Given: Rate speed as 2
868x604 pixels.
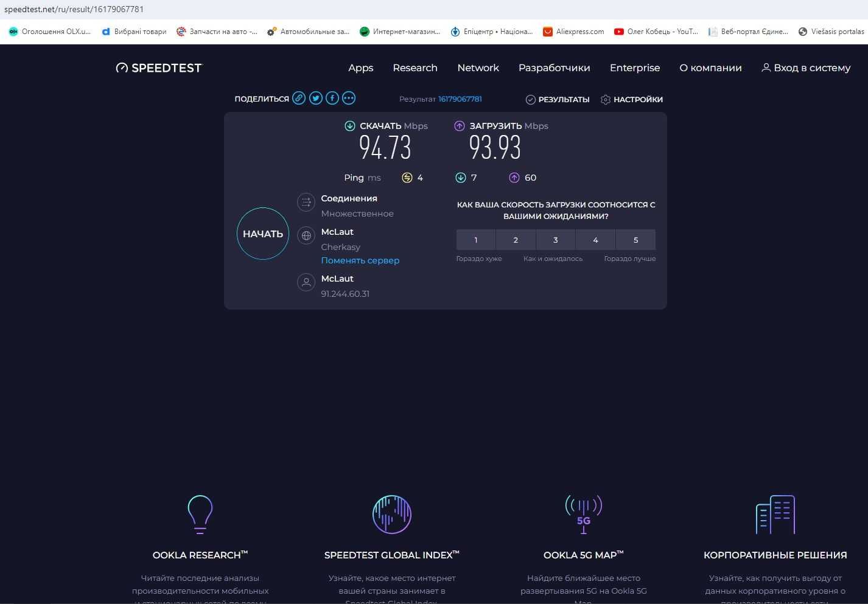Looking at the screenshot, I should point(516,240).
